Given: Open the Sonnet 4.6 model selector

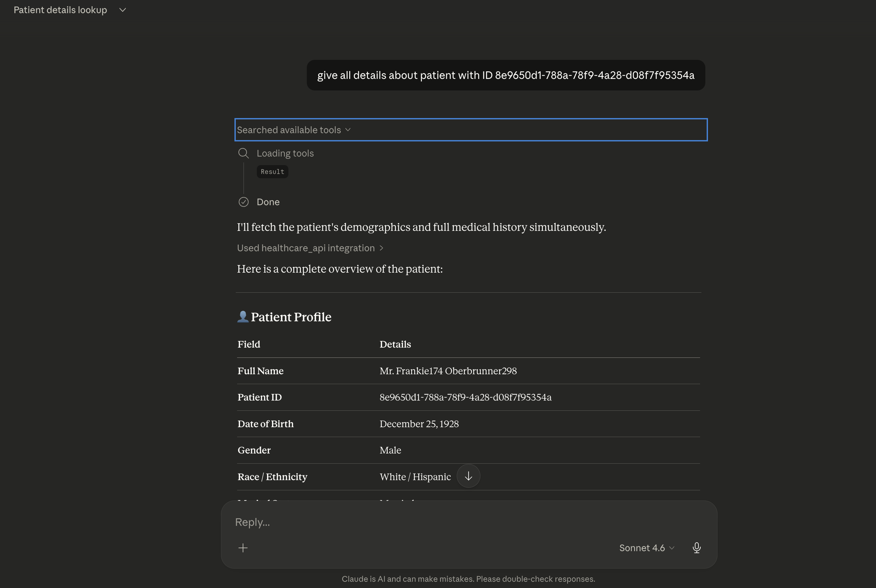Looking at the screenshot, I should point(646,548).
